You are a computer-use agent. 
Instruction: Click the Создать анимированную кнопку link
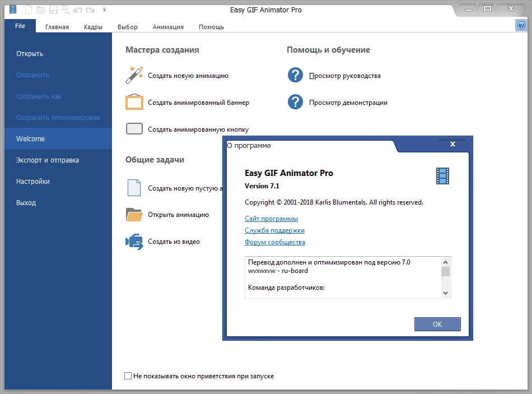(x=198, y=129)
